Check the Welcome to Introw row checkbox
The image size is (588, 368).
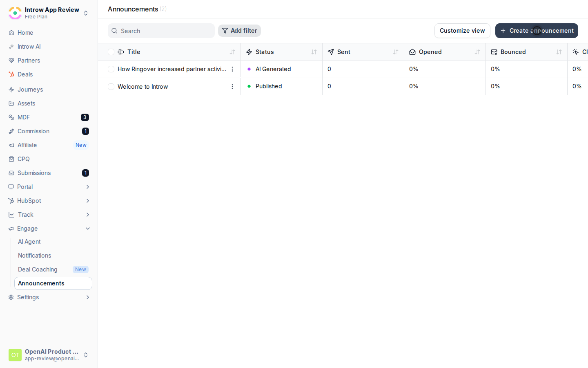click(111, 87)
